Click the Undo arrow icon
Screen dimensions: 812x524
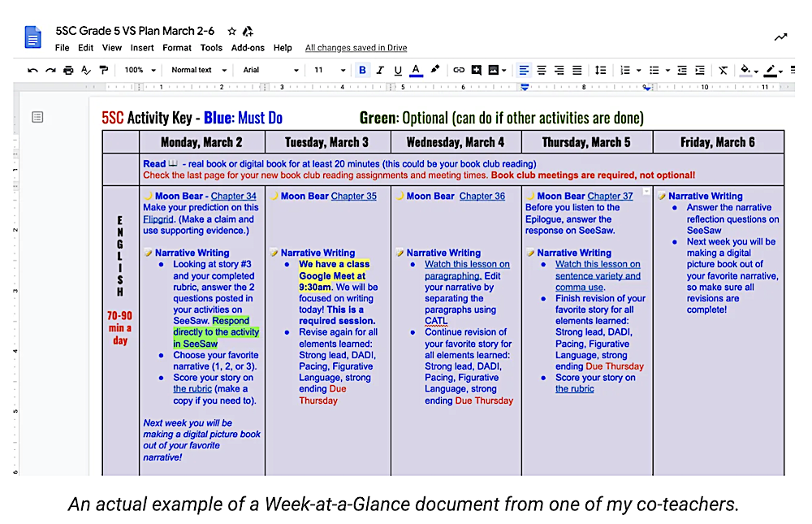click(x=32, y=70)
